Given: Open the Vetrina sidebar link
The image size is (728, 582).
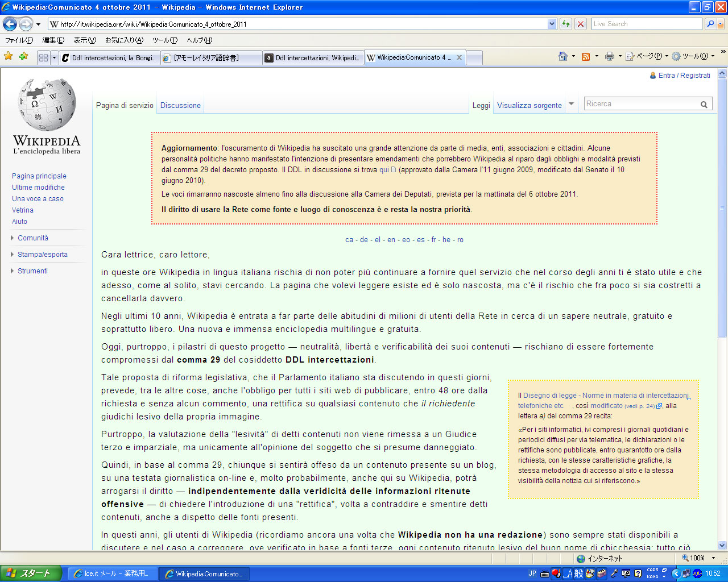Looking at the screenshot, I should (x=23, y=210).
